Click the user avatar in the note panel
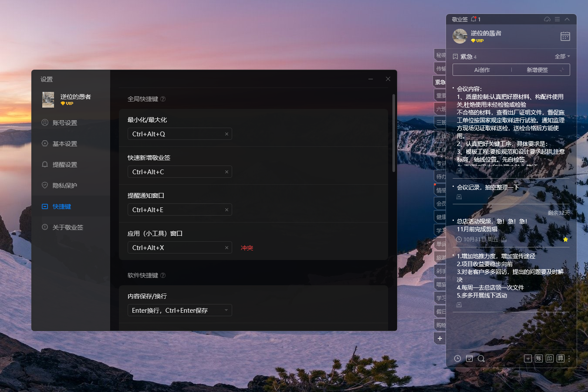This screenshot has width=588, height=392. 460,36
